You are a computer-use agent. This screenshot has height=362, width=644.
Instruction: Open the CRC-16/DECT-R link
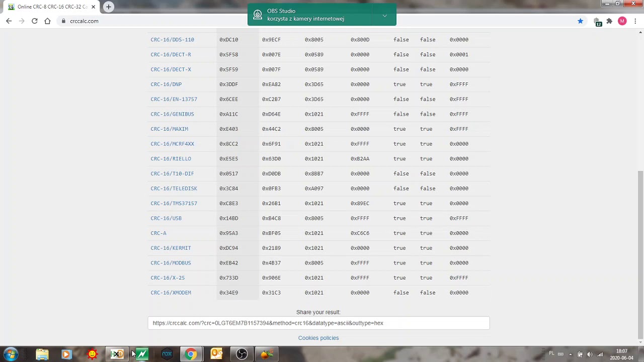coord(171,54)
